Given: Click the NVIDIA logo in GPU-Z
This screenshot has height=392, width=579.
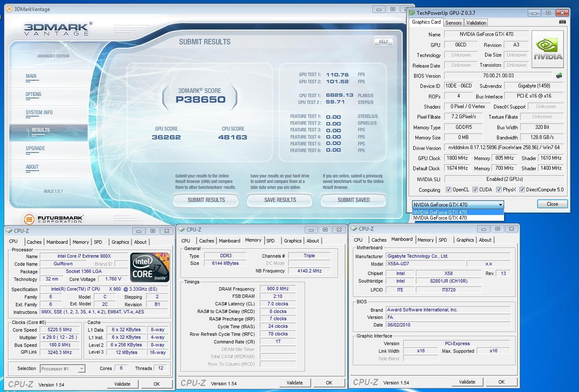Looking at the screenshot, I should (x=548, y=49).
